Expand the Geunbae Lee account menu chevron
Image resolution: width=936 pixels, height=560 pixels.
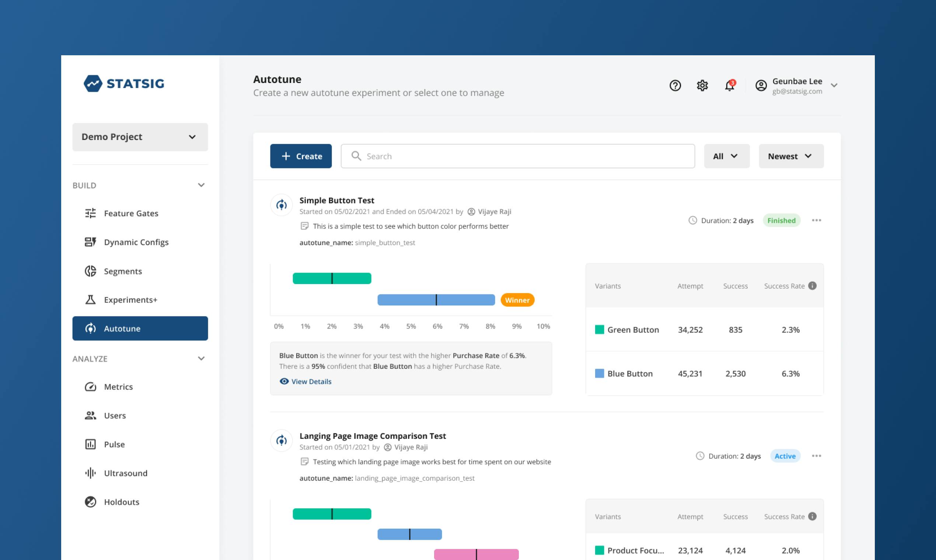click(834, 86)
